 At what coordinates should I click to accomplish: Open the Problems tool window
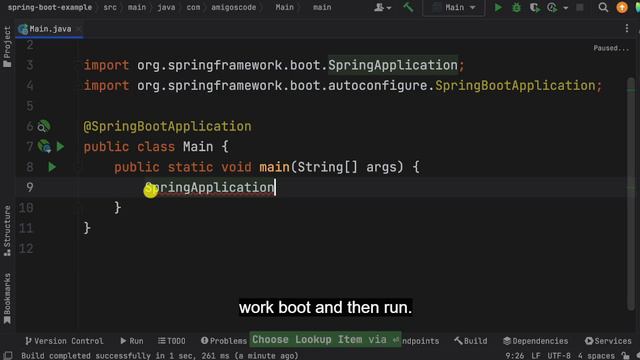pos(224,341)
